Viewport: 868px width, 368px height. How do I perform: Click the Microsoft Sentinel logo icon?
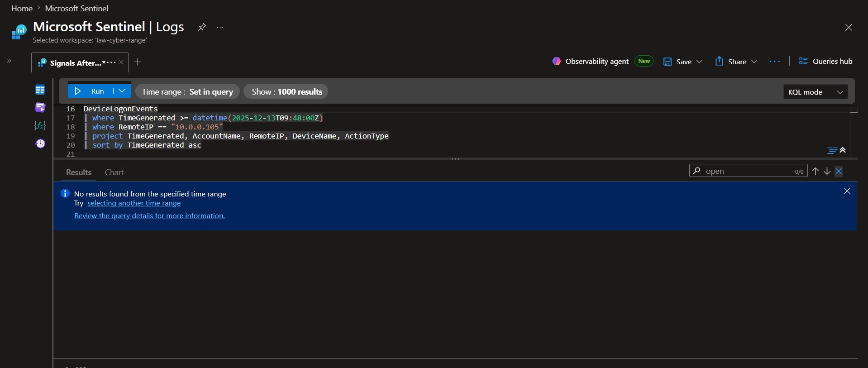pyautogui.click(x=19, y=32)
